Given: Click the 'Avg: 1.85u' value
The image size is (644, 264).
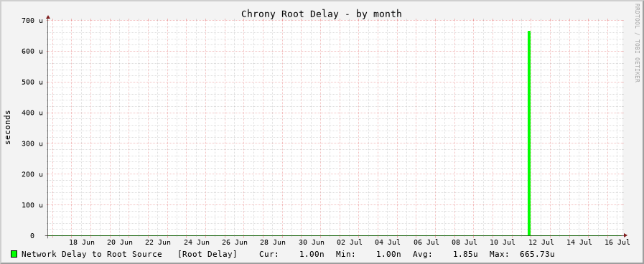Looking at the screenshot, I should pyautogui.click(x=445, y=254).
